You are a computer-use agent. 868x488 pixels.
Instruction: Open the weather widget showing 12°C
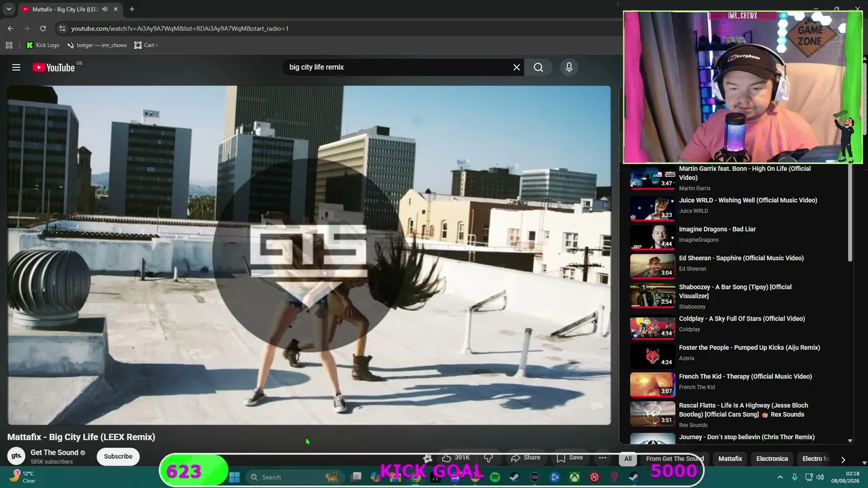coord(22,477)
